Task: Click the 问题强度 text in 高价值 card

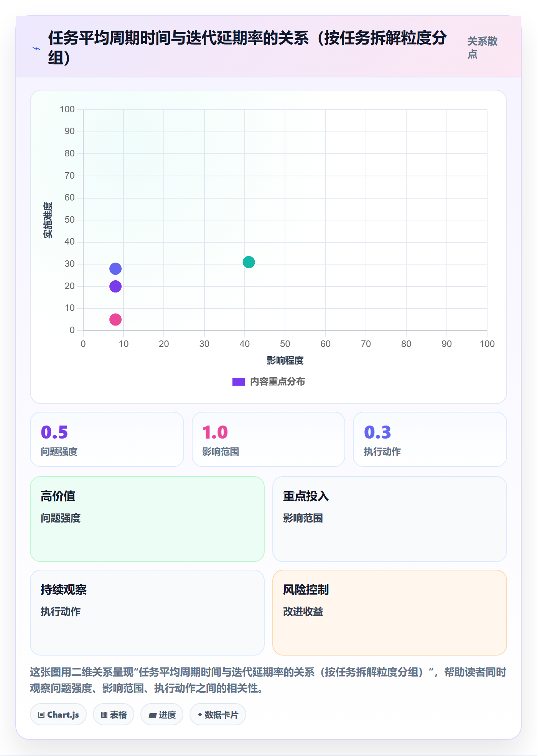Action: click(61, 518)
